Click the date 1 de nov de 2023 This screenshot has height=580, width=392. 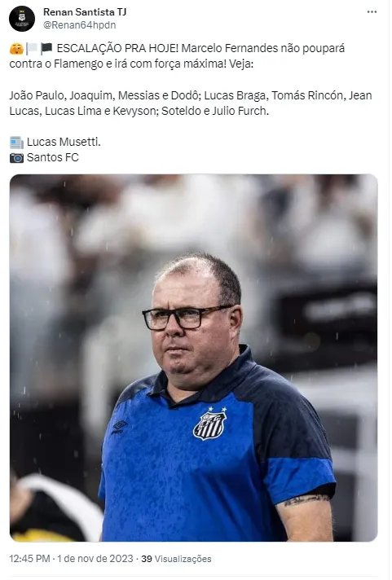95,559
